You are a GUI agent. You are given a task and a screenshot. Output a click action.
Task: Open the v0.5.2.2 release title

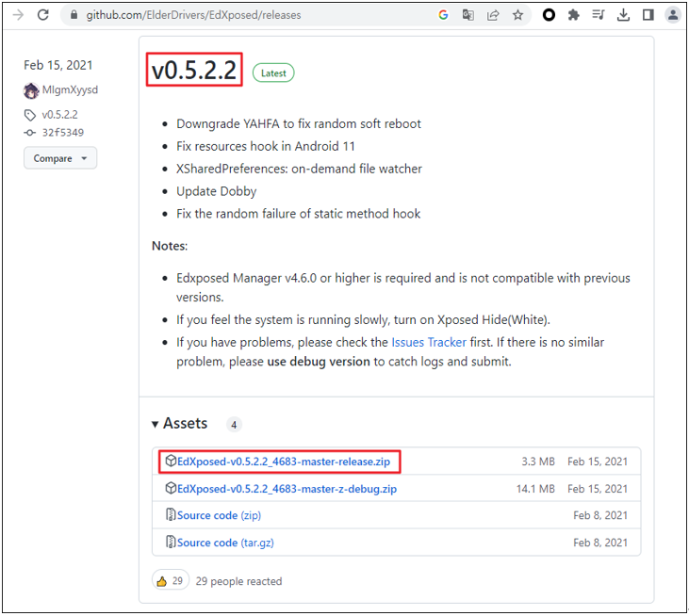click(194, 71)
